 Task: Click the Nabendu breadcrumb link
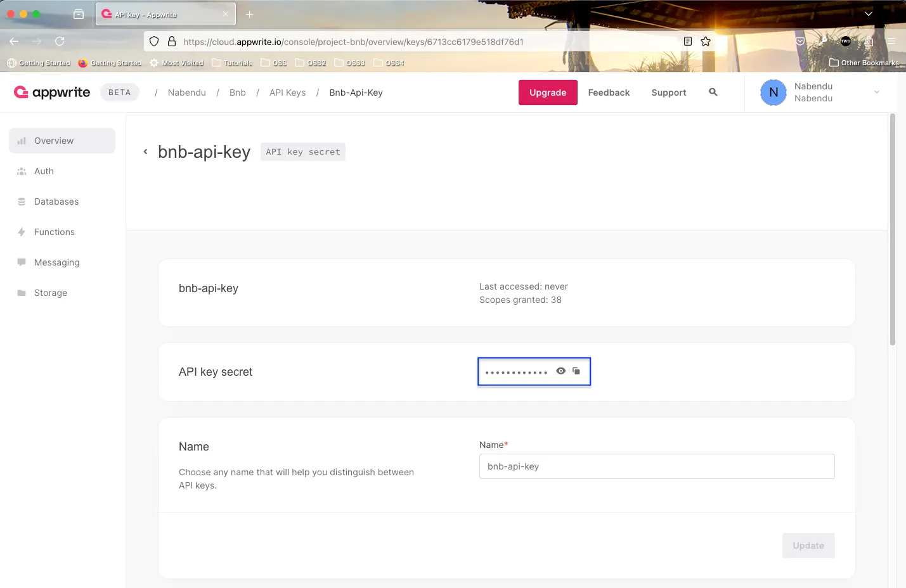point(187,93)
